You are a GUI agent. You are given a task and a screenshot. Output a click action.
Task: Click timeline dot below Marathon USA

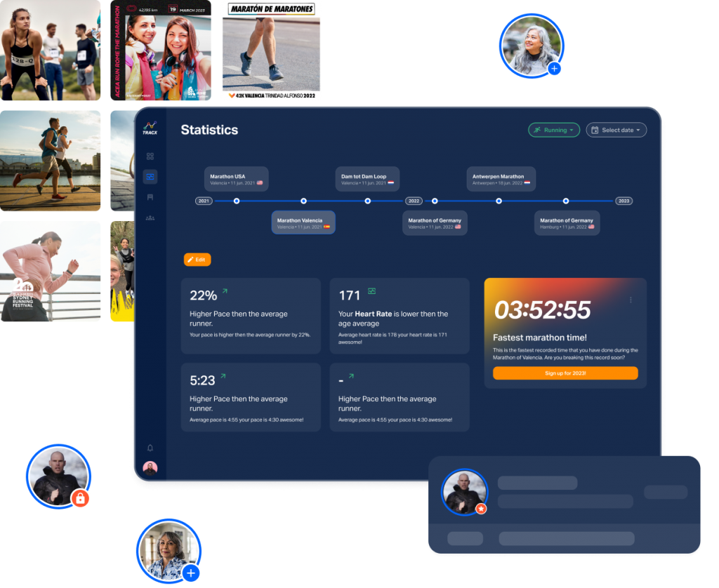click(x=237, y=201)
